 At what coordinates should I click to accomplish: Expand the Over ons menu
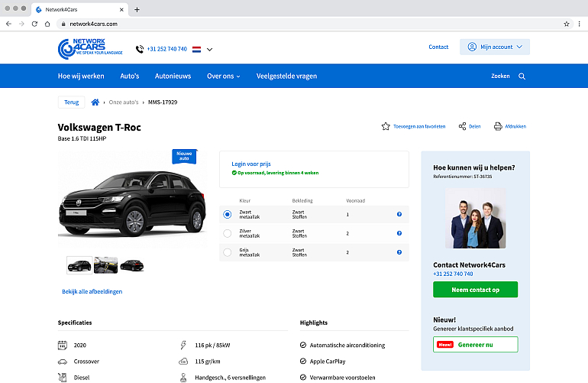point(224,76)
